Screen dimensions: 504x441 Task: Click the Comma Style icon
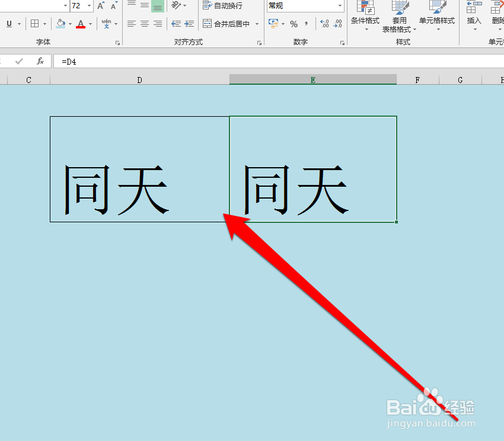(305, 24)
